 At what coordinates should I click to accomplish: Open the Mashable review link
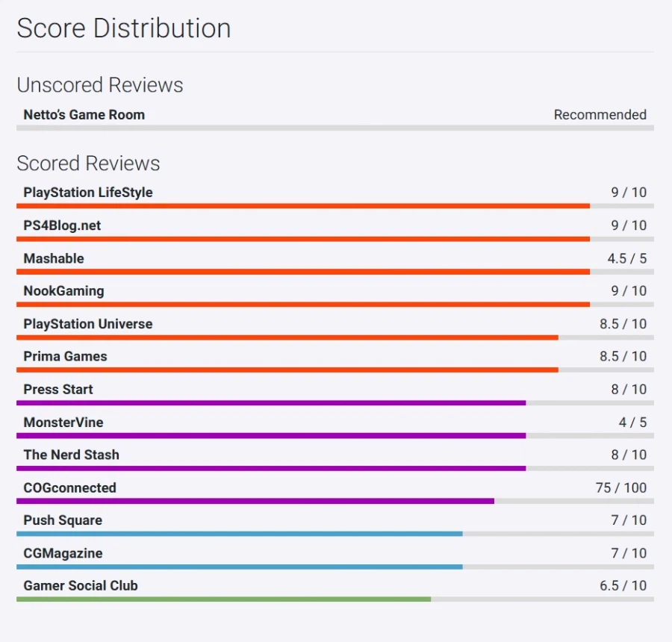click(x=54, y=258)
